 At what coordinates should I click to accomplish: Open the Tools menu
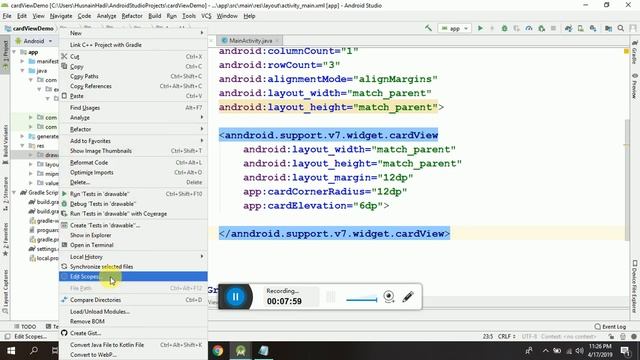189,16
